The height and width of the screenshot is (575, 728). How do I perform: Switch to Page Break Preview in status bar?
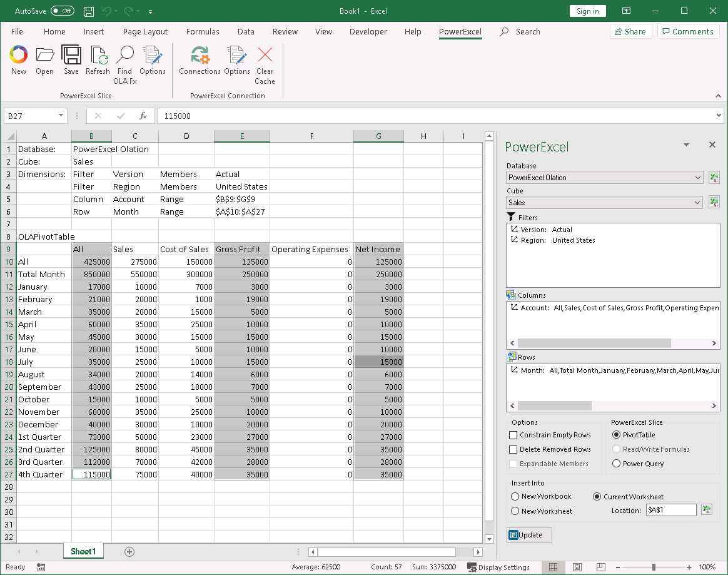(601, 567)
